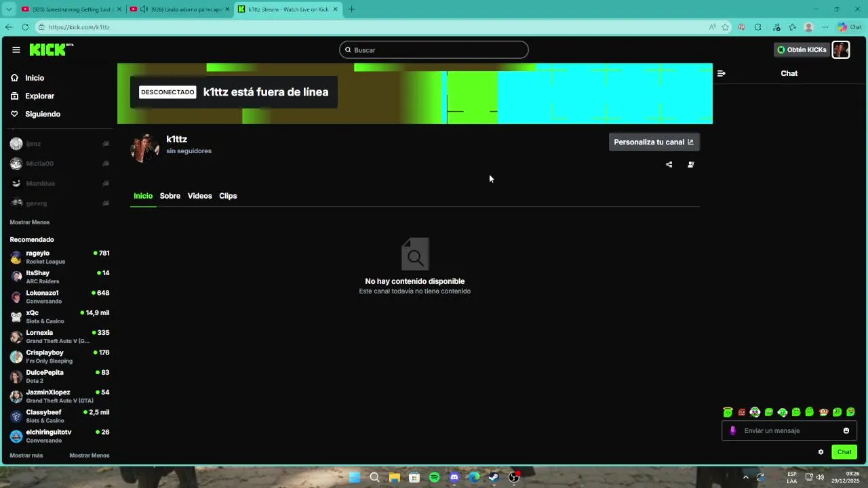Open the emoji picker in message box
The height and width of the screenshot is (488, 868).
pos(846,430)
